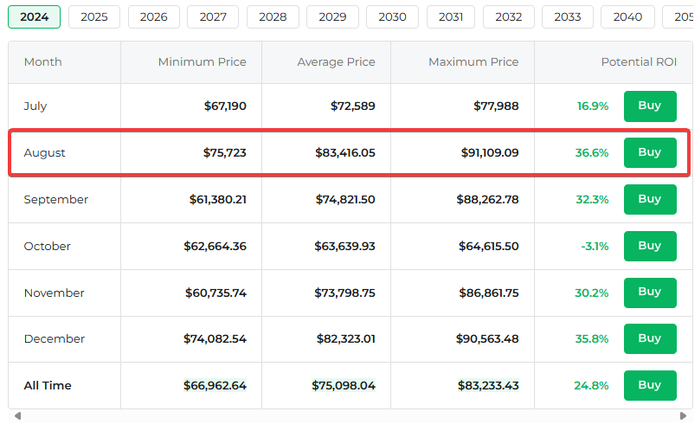The width and height of the screenshot is (700, 431).
Task: Open the 2029 year tab
Action: pyautogui.click(x=332, y=17)
